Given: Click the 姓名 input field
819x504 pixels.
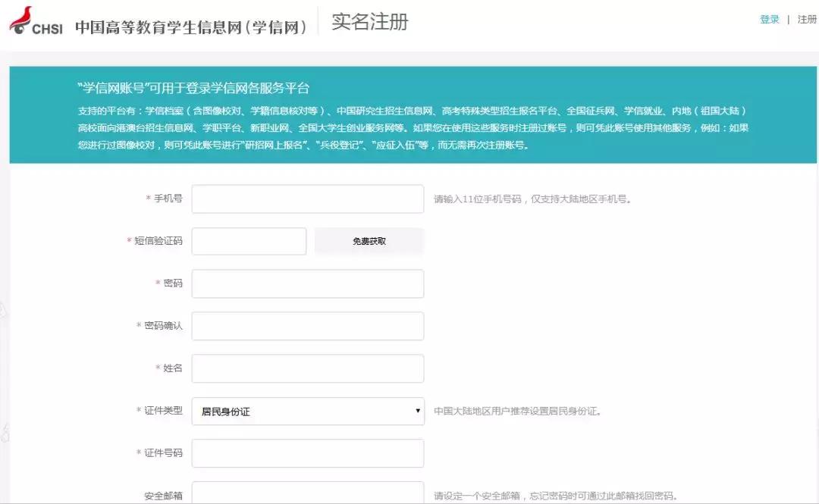Looking at the screenshot, I should [307, 368].
